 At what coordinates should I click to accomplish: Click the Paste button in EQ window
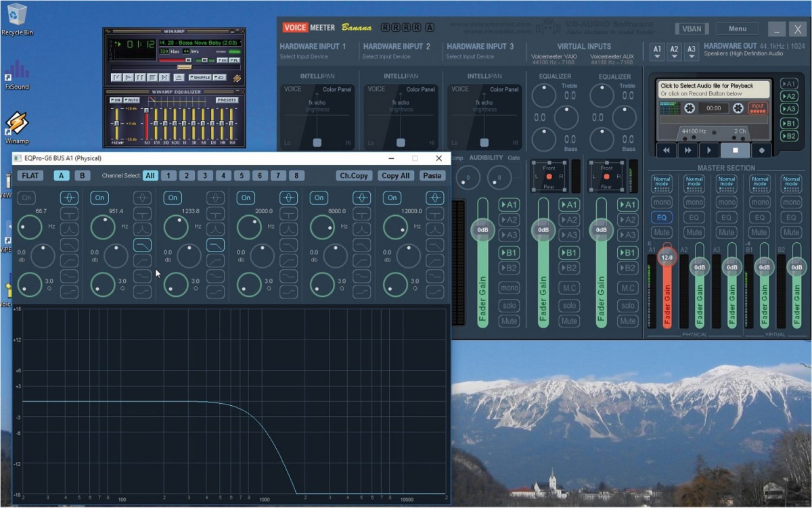tap(432, 176)
